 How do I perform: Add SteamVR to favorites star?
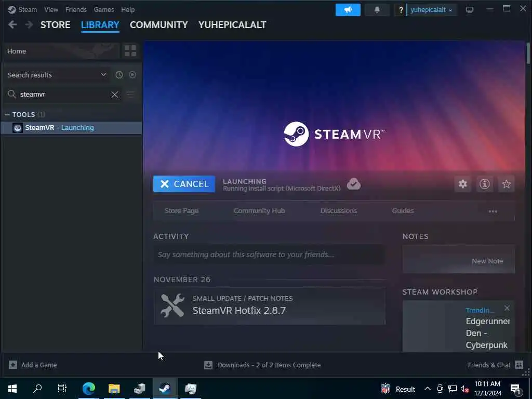(x=506, y=184)
